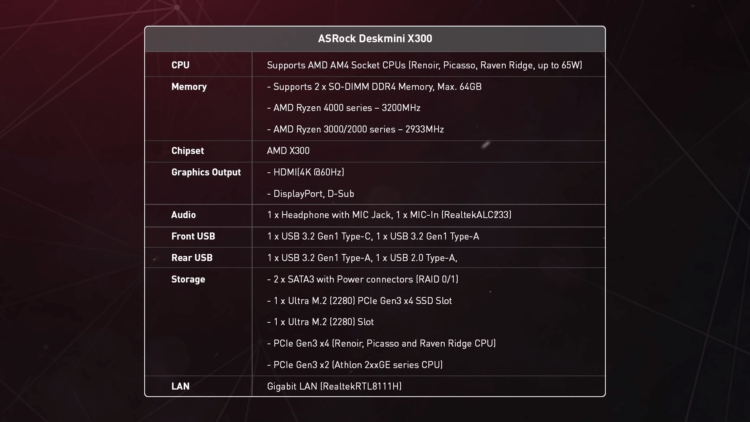Select the CPU row label
This screenshot has height=422, width=750.
(181, 65)
